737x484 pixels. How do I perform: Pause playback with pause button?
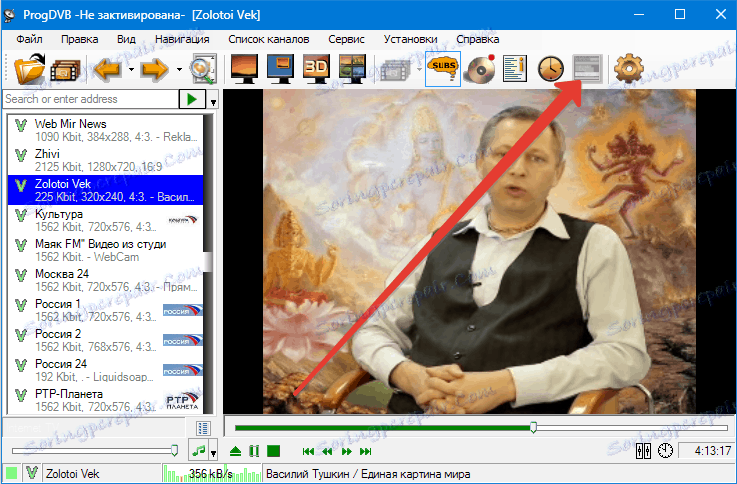pos(254,452)
